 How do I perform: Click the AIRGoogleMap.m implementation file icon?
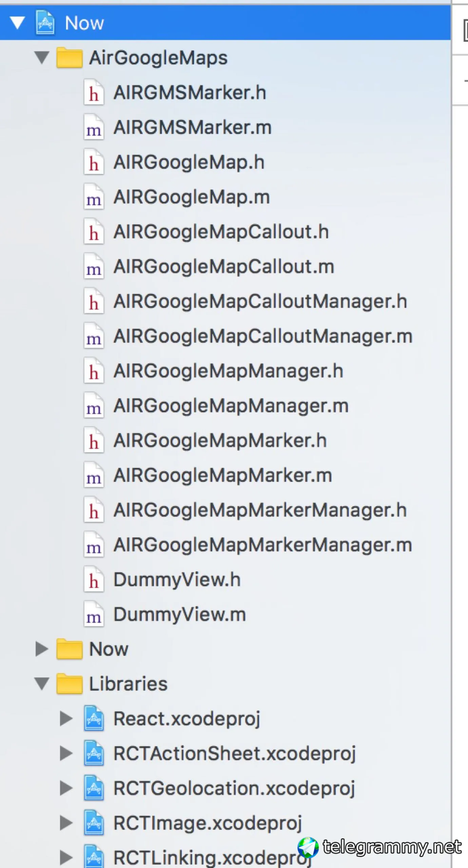click(x=94, y=197)
